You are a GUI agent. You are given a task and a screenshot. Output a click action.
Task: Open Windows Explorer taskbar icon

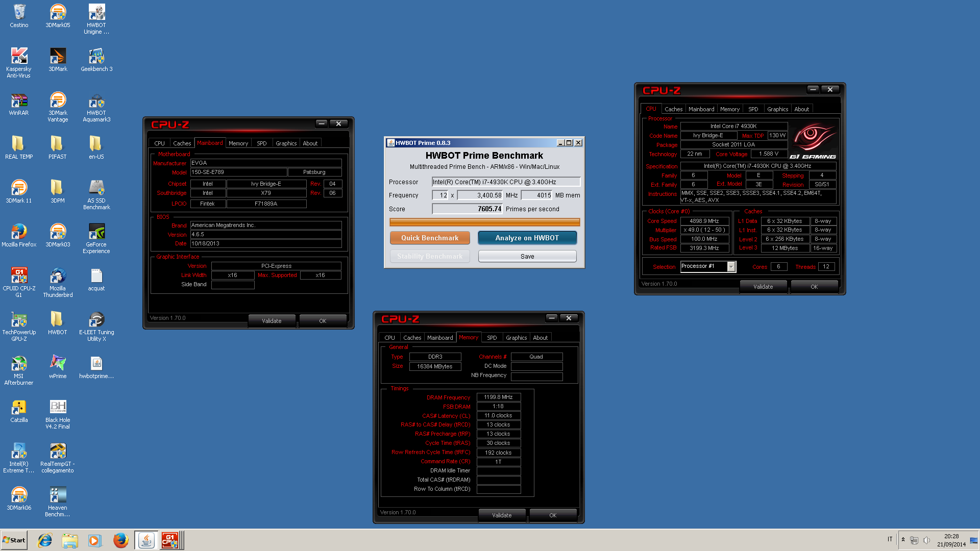pos(70,540)
